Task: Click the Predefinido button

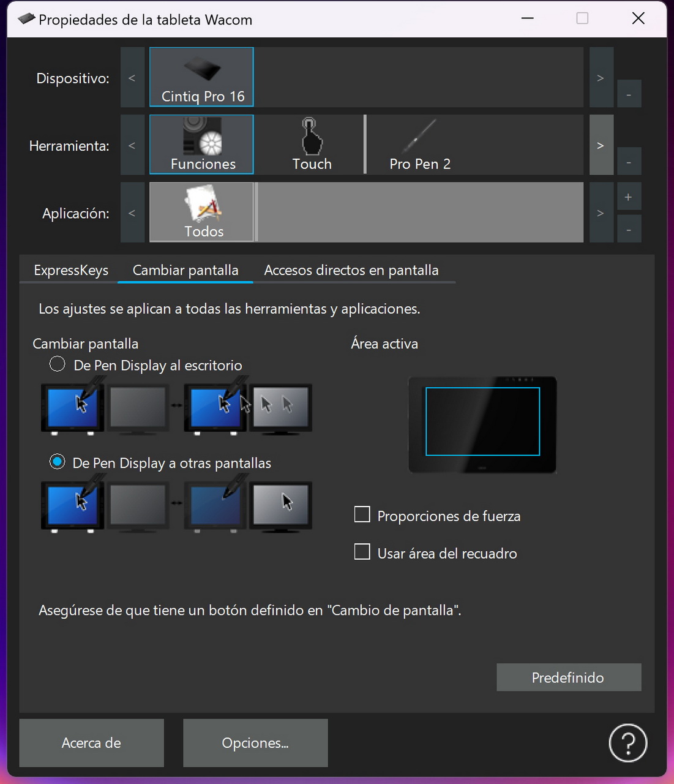Action: pyautogui.click(x=568, y=677)
